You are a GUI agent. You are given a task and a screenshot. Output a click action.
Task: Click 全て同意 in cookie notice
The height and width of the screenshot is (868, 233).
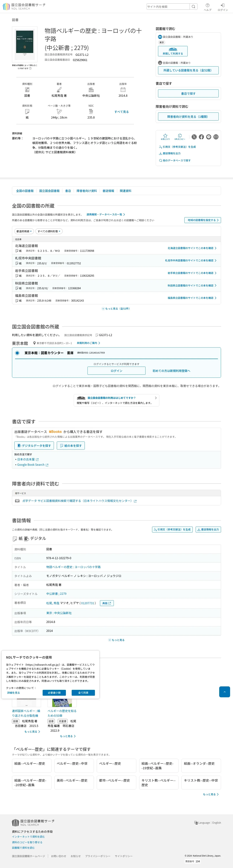(x=83, y=693)
